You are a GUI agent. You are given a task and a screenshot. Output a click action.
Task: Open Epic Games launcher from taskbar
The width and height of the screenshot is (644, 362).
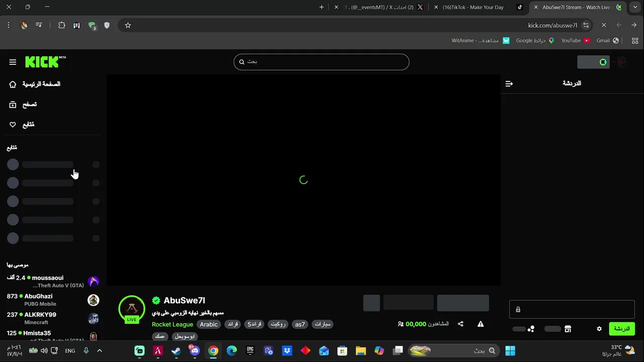[x=250, y=350]
